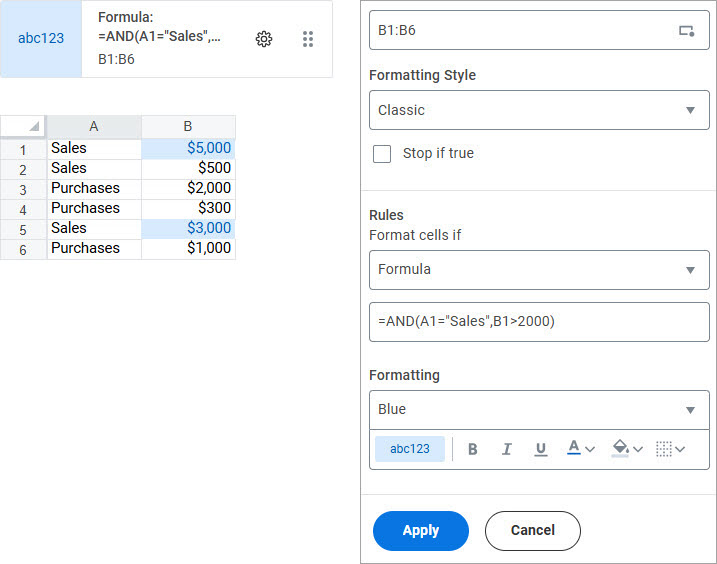The height and width of the screenshot is (564, 717).
Task: Select column B header
Action: [x=188, y=127]
